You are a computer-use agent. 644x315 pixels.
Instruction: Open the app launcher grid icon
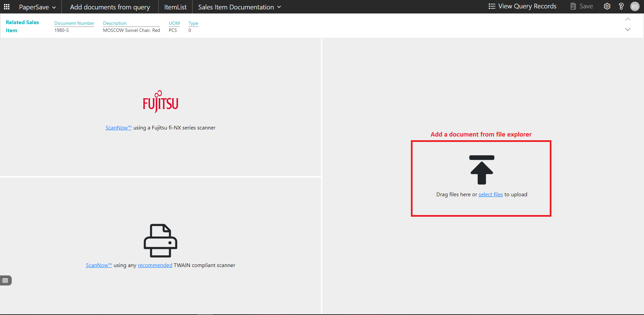7,7
